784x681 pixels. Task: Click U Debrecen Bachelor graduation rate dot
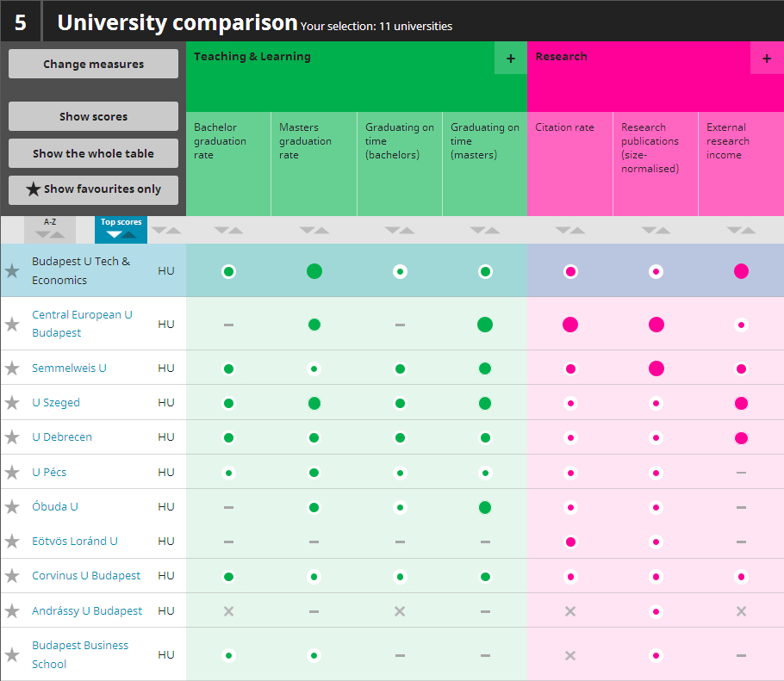[228, 437]
